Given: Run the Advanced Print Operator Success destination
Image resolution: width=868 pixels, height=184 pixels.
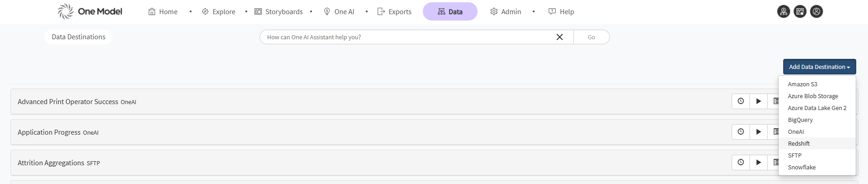Looking at the screenshot, I should (x=759, y=101).
